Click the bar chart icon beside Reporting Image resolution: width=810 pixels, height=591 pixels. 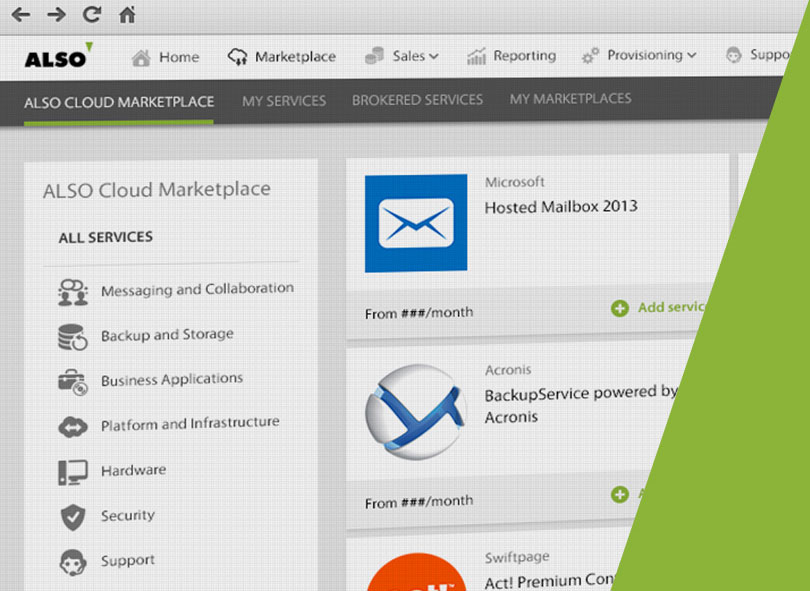[x=476, y=56]
